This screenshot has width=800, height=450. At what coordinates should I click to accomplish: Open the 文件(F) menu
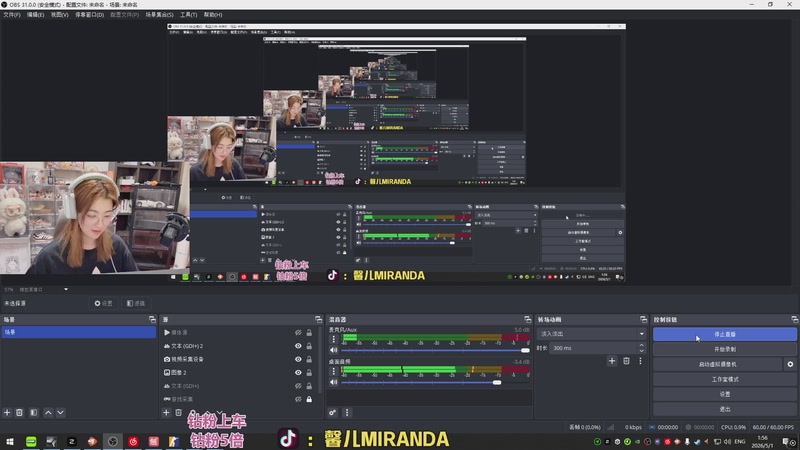pos(12,15)
